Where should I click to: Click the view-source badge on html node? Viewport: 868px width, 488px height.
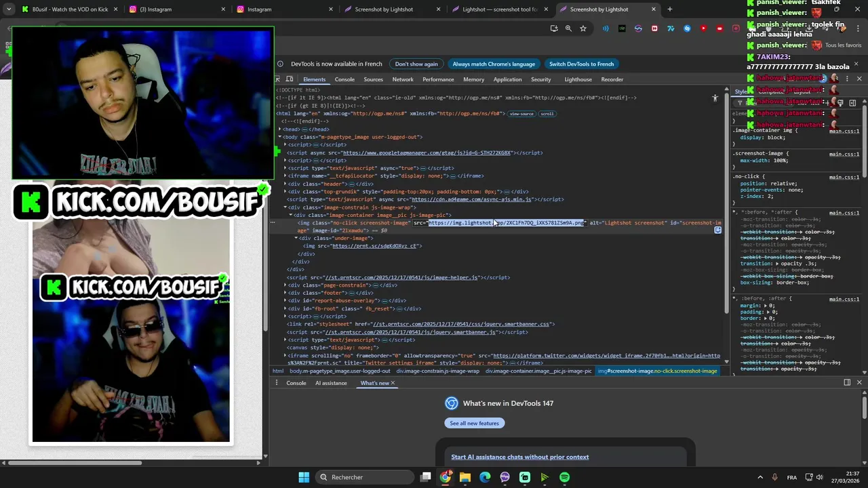521,114
